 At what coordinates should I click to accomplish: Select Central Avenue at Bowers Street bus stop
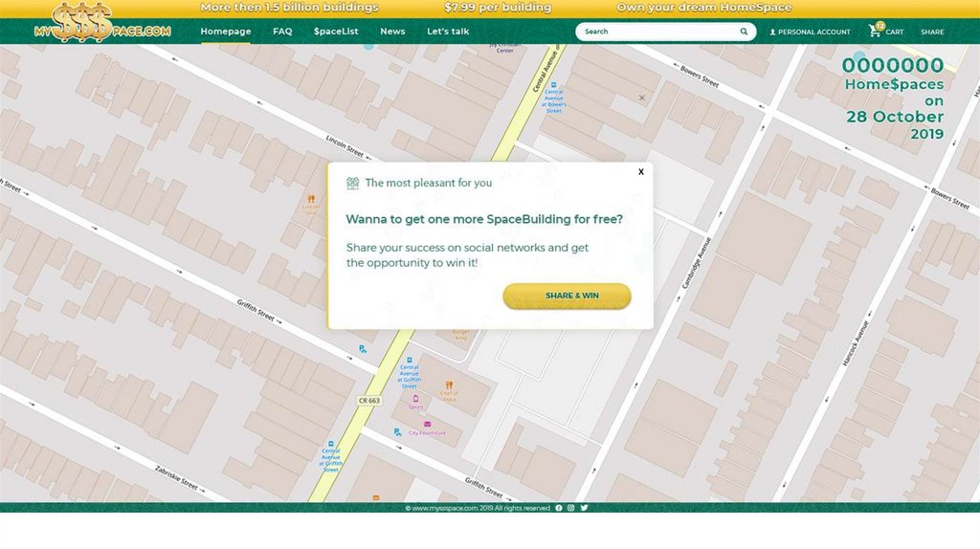click(x=555, y=84)
